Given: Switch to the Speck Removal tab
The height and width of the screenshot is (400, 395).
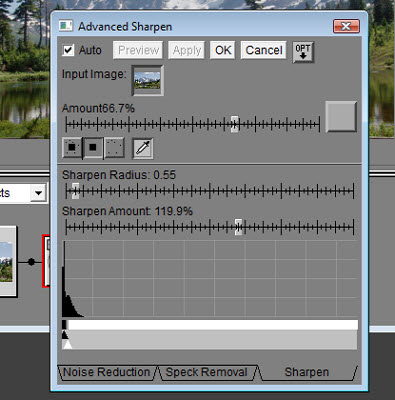Looking at the screenshot, I should point(207,372).
